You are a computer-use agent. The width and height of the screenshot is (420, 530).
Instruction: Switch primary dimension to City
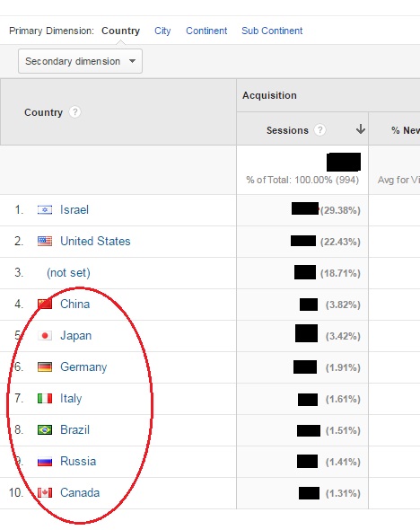[162, 31]
